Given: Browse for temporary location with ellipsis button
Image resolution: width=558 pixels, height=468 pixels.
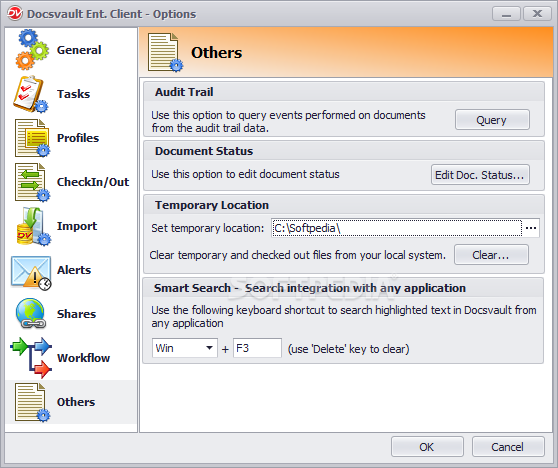Looking at the screenshot, I should point(531,228).
